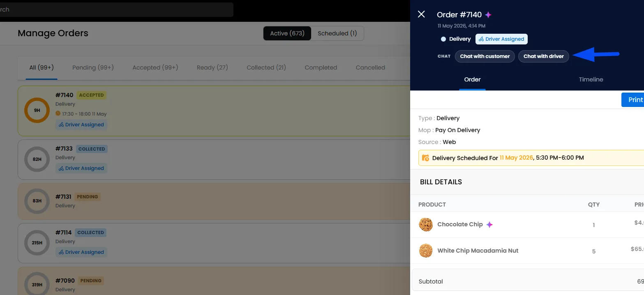
Task: Switch to the Timeline tab
Action: coord(591,79)
